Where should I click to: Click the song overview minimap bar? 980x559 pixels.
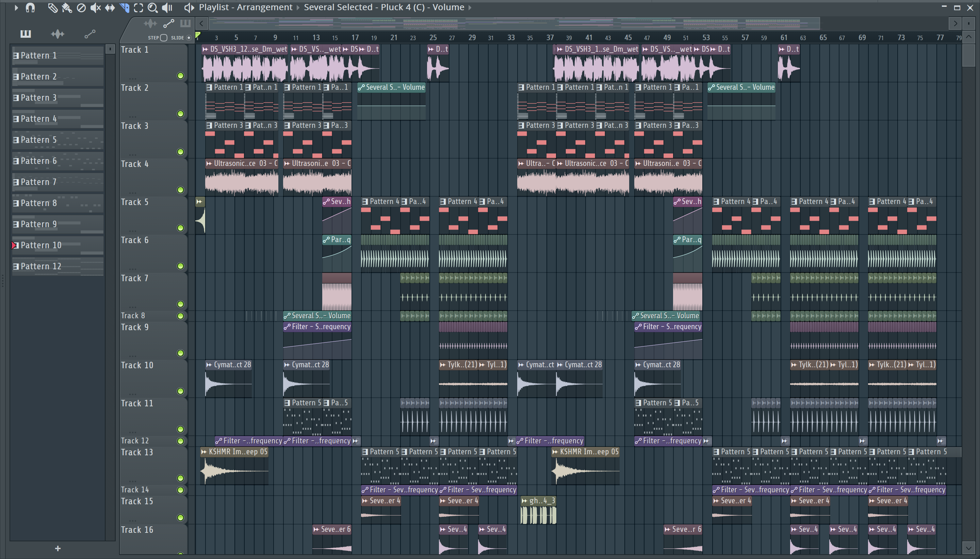click(x=515, y=23)
